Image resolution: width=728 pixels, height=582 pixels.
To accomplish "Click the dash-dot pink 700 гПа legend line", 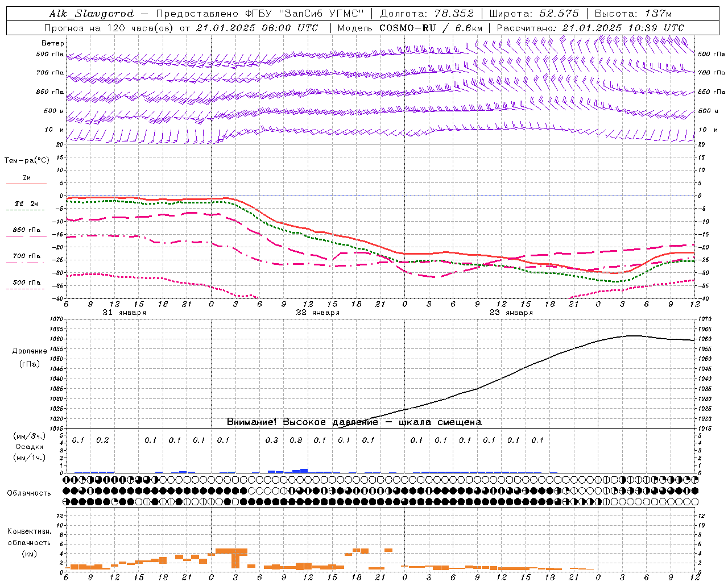I will point(26,263).
